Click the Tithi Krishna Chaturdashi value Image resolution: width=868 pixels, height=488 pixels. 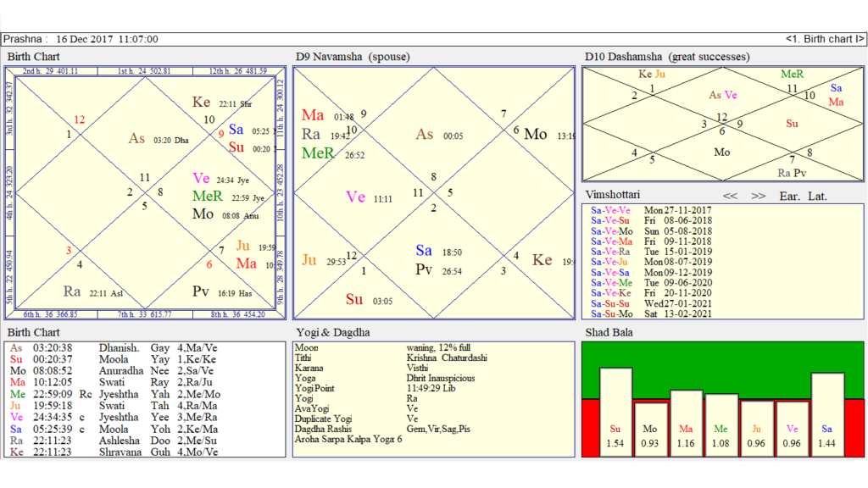447,358
